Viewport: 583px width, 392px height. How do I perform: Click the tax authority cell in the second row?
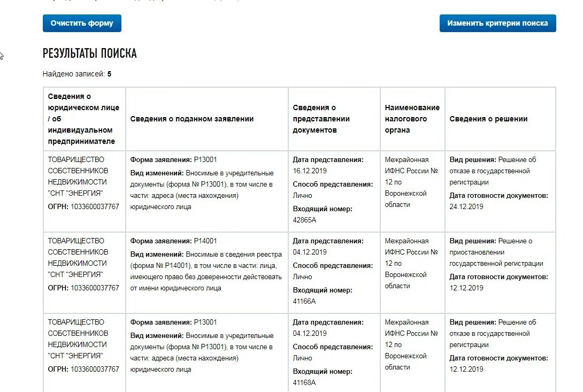pyautogui.click(x=411, y=263)
